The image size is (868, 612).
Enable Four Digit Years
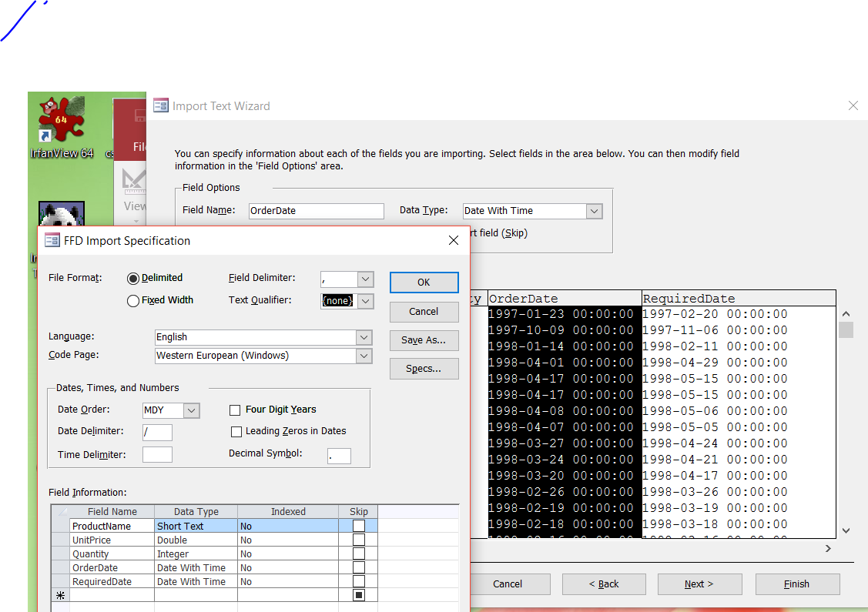(x=235, y=410)
